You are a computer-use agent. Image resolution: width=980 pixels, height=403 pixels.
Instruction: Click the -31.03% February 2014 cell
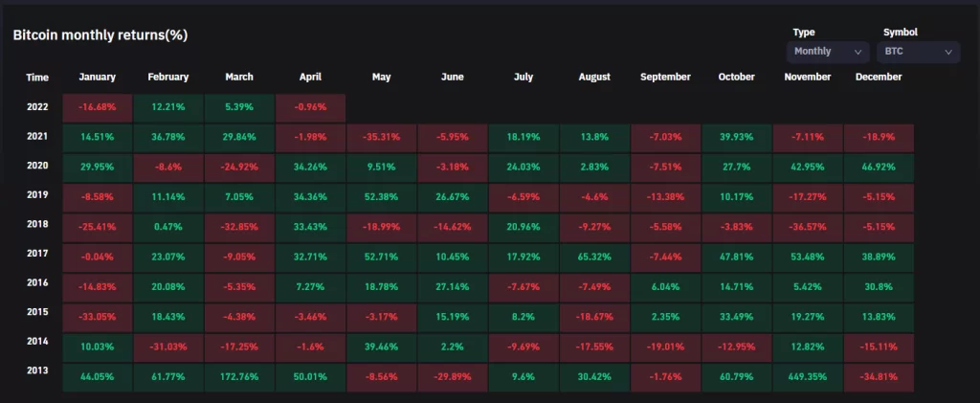(168, 347)
